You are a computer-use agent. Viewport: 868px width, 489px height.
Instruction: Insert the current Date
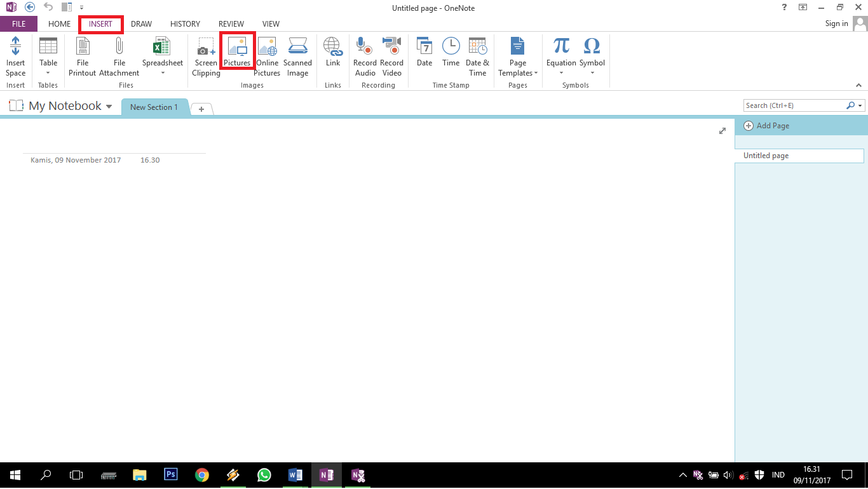click(x=424, y=52)
